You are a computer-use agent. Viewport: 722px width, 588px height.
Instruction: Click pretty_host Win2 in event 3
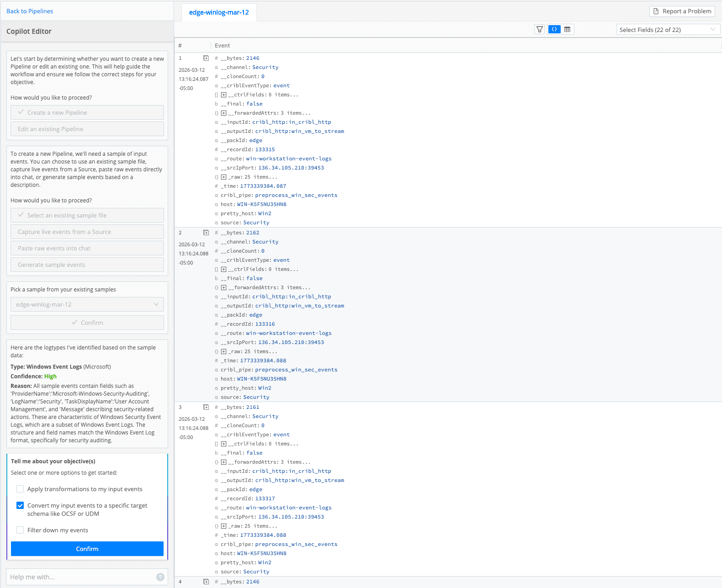[265, 562]
